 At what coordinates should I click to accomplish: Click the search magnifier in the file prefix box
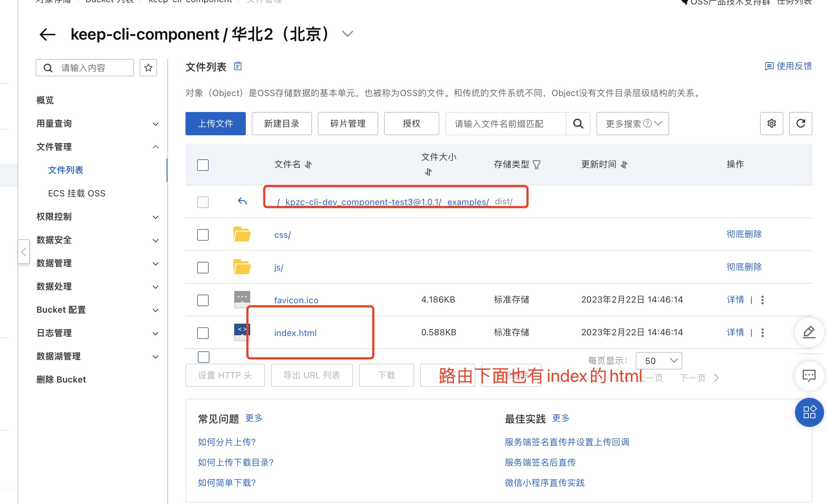578,124
